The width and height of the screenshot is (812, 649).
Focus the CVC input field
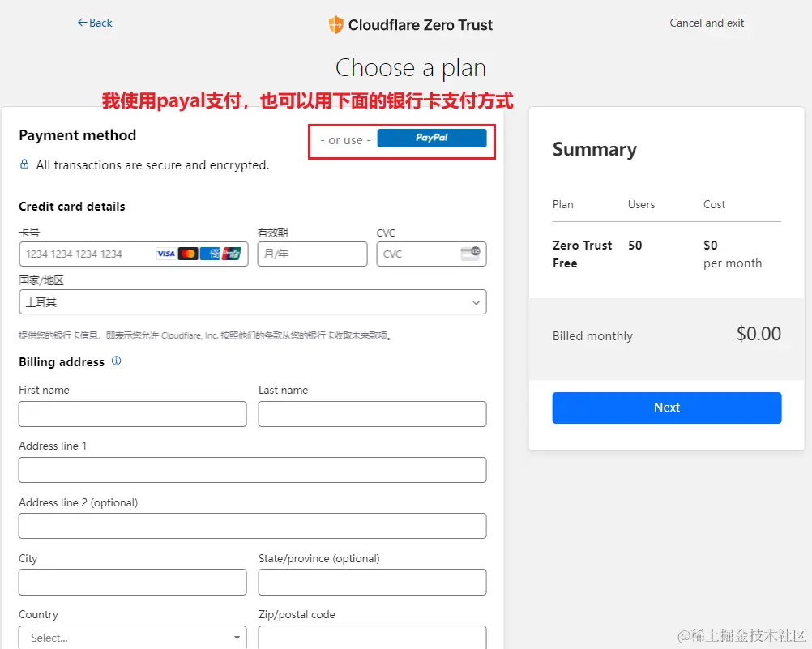point(431,254)
